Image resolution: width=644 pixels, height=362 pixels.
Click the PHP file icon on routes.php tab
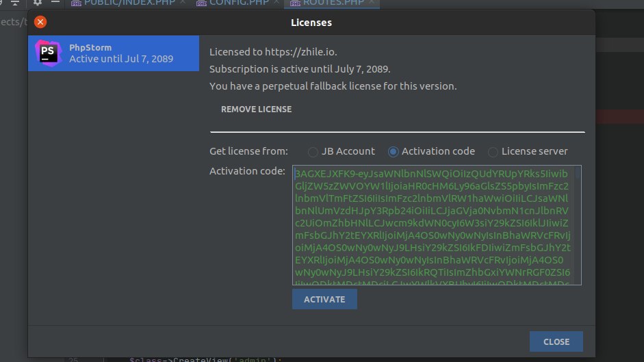[295, 3]
